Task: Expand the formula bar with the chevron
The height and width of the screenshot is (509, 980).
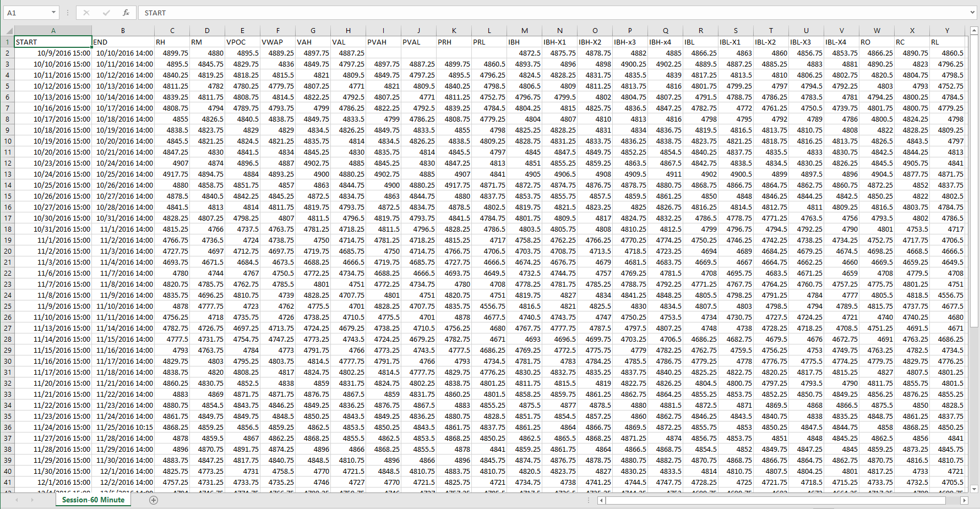Action: tap(973, 12)
